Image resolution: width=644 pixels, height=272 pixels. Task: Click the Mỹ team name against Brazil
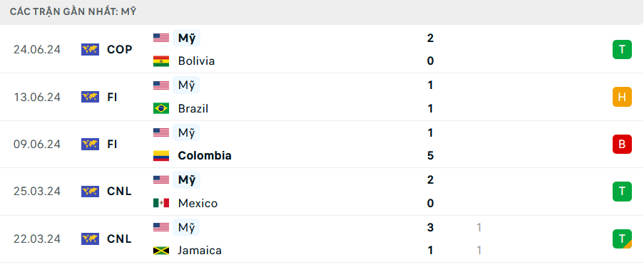tap(186, 85)
